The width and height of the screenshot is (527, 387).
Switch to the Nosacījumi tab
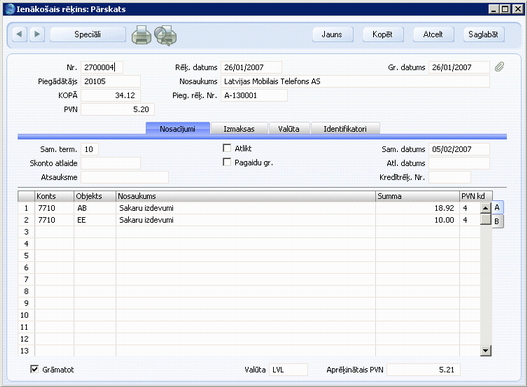click(x=178, y=128)
